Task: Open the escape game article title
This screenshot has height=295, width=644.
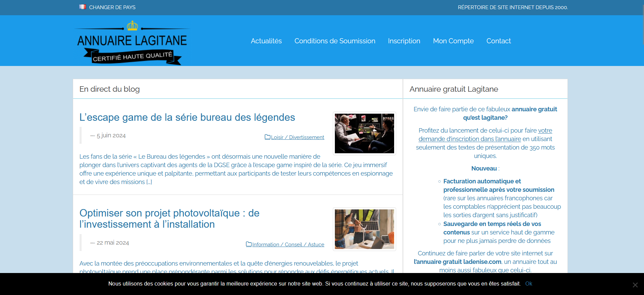Action: (187, 117)
